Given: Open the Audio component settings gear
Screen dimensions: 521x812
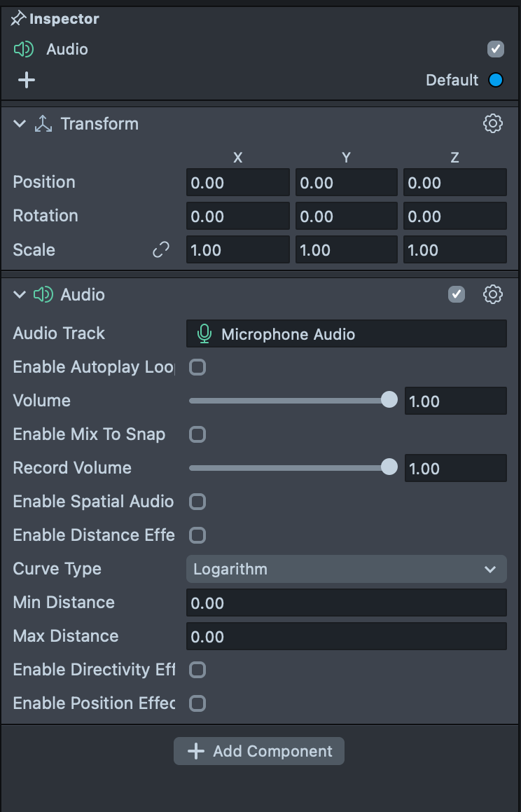Looking at the screenshot, I should click(493, 295).
